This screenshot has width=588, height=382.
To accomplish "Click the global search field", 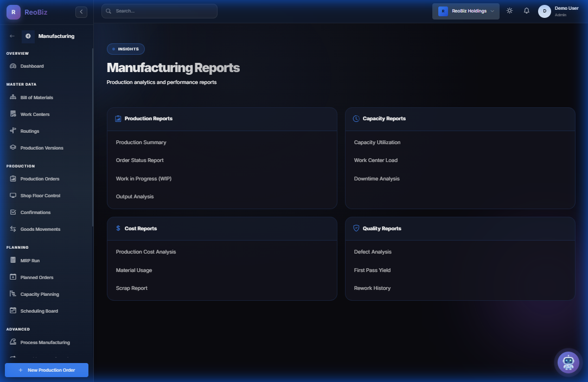I will 159,11.
